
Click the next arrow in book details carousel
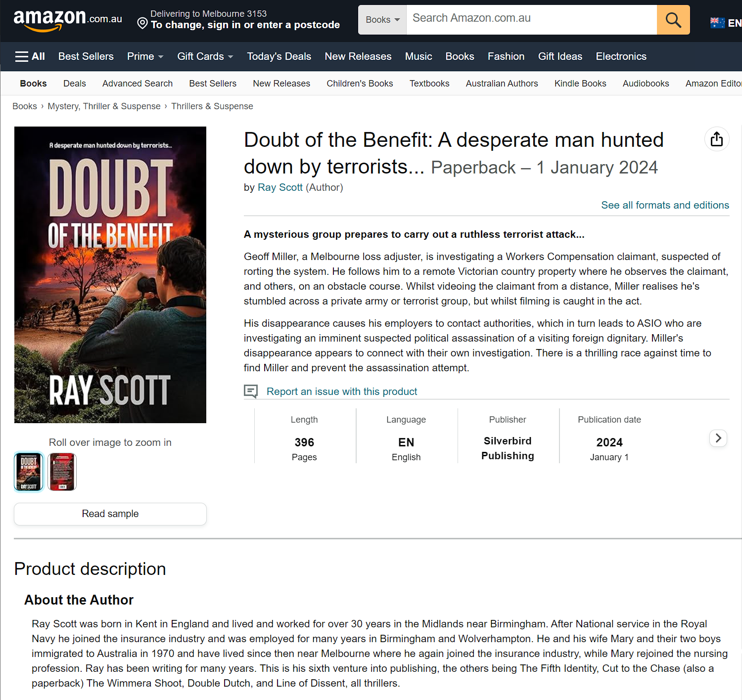(718, 438)
